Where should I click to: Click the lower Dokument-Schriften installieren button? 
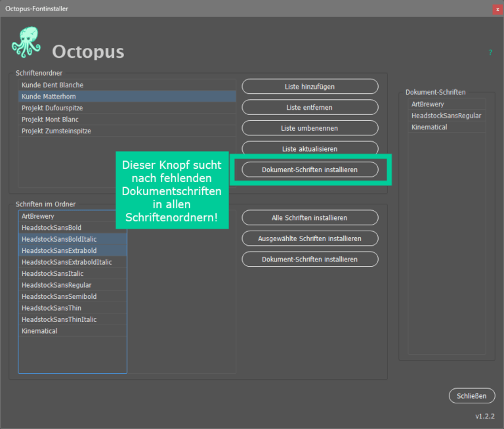coord(310,260)
